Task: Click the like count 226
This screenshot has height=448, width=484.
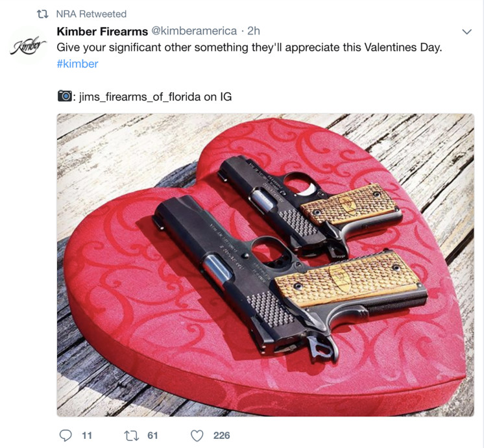Action: 221,435
